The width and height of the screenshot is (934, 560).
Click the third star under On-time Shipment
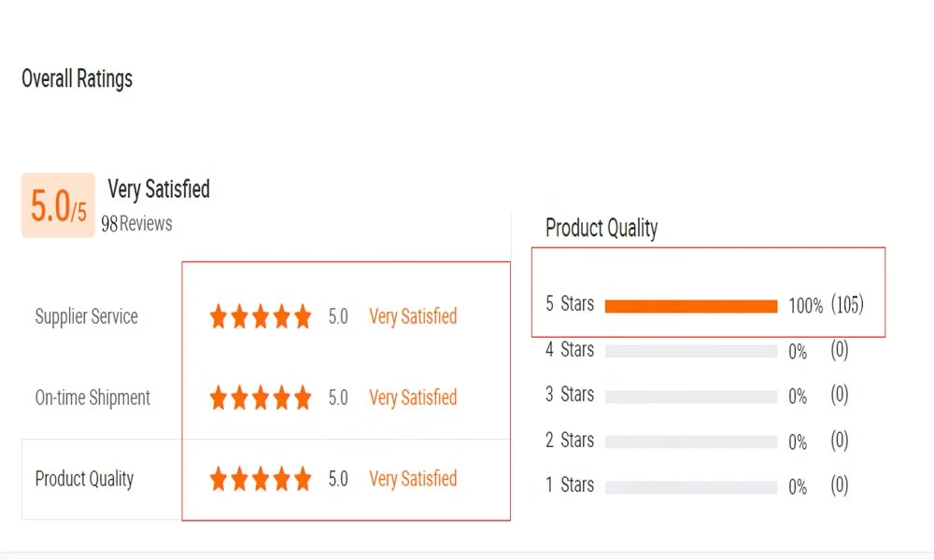tap(262, 397)
